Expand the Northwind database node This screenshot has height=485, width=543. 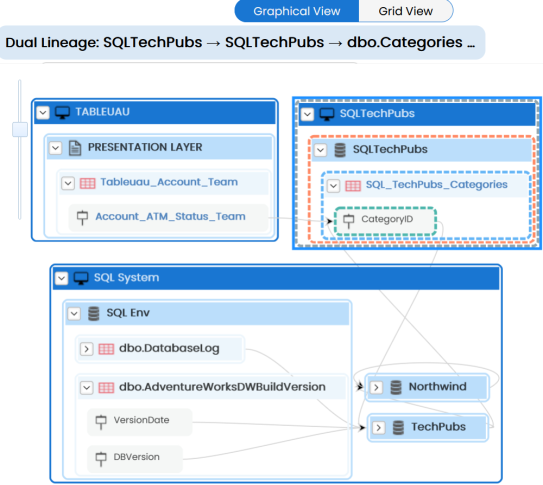[x=376, y=387]
